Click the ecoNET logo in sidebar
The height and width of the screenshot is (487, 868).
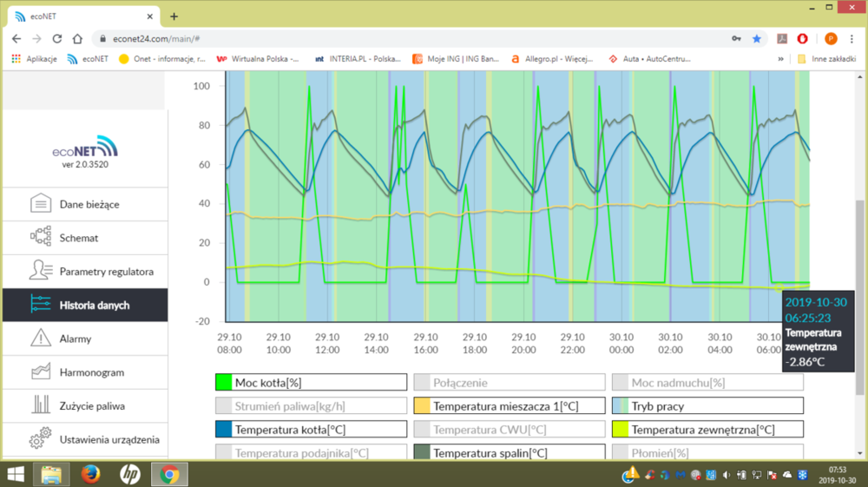pos(85,146)
